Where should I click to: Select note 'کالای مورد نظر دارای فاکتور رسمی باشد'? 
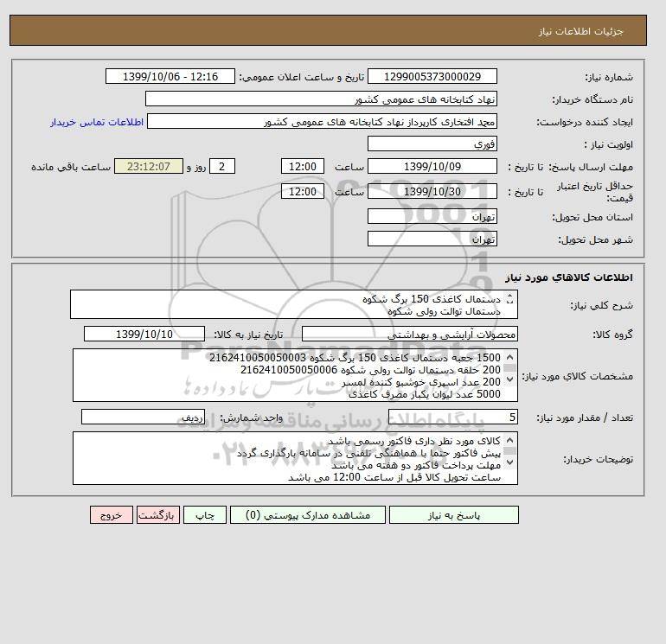click(x=414, y=441)
